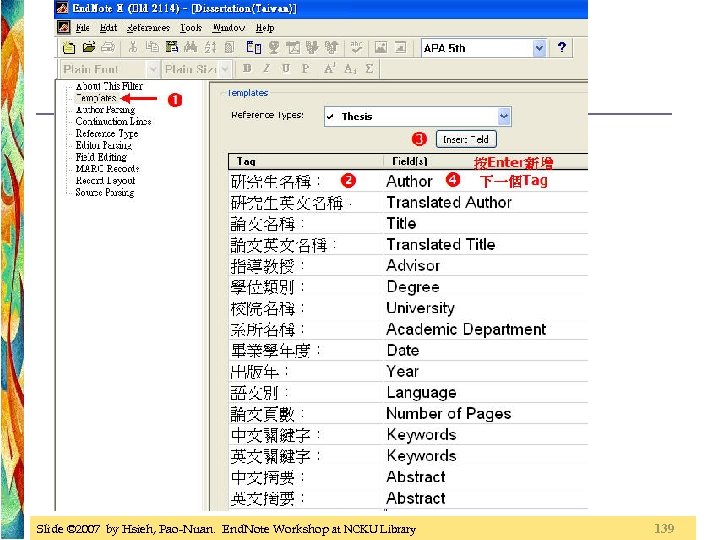The image size is (720, 540).
Task: Click the Plain text P button
Action: [x=305, y=69]
